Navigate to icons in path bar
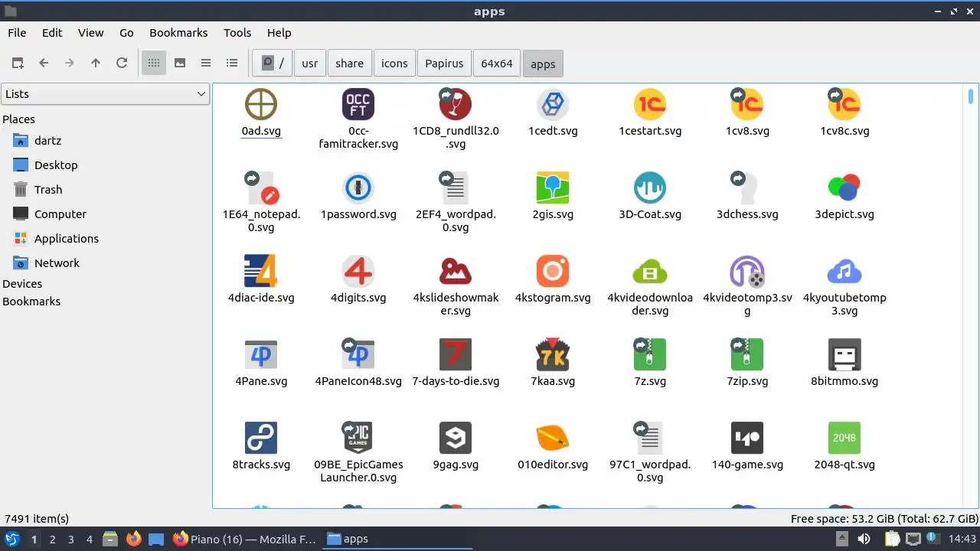 coord(394,64)
